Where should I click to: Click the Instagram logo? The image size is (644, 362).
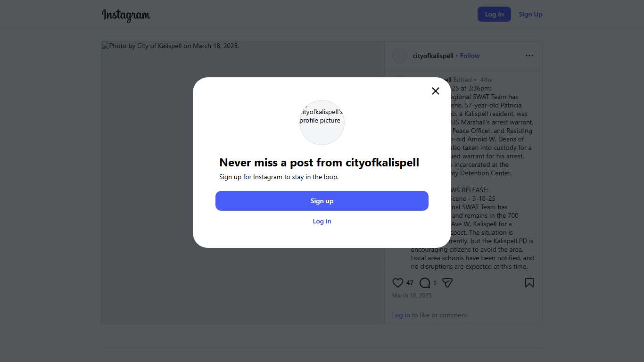point(126,15)
